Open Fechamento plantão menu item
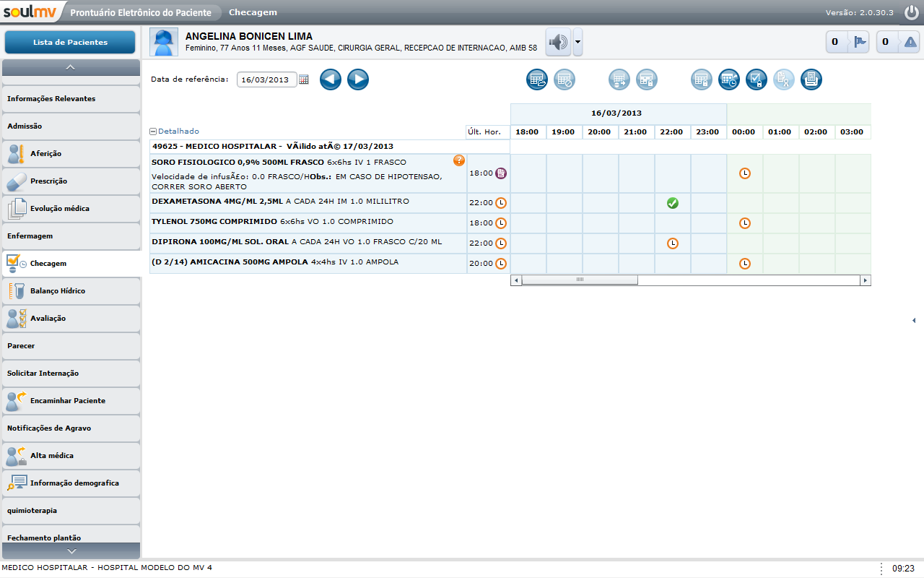Image resolution: width=924 pixels, height=578 pixels. [71, 535]
